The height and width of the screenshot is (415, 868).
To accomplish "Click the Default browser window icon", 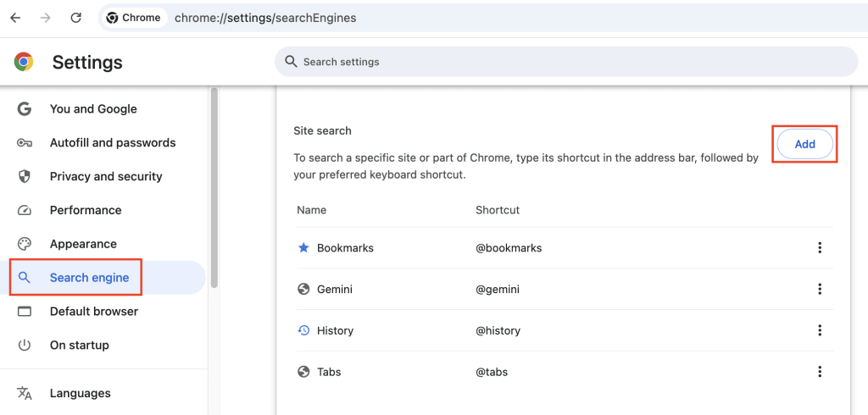I will [x=25, y=312].
